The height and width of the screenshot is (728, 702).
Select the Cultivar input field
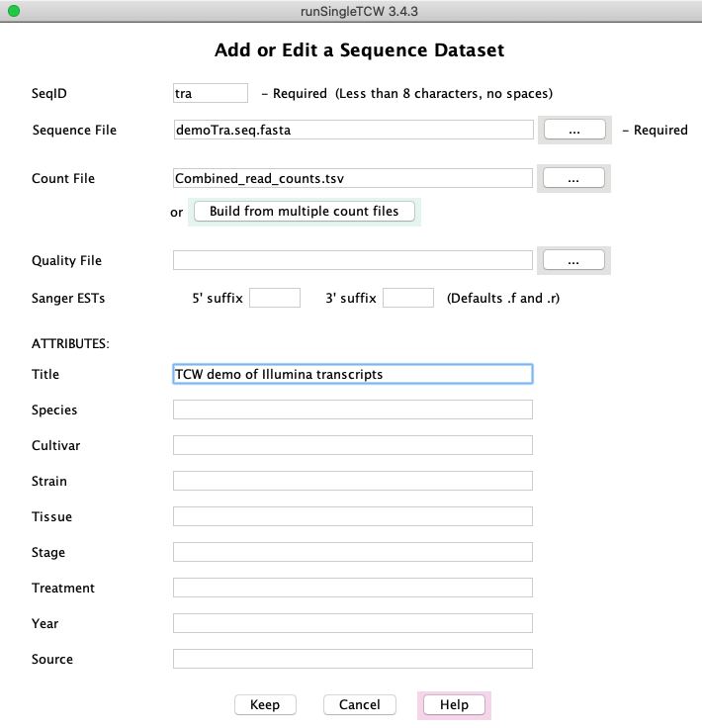(353, 445)
